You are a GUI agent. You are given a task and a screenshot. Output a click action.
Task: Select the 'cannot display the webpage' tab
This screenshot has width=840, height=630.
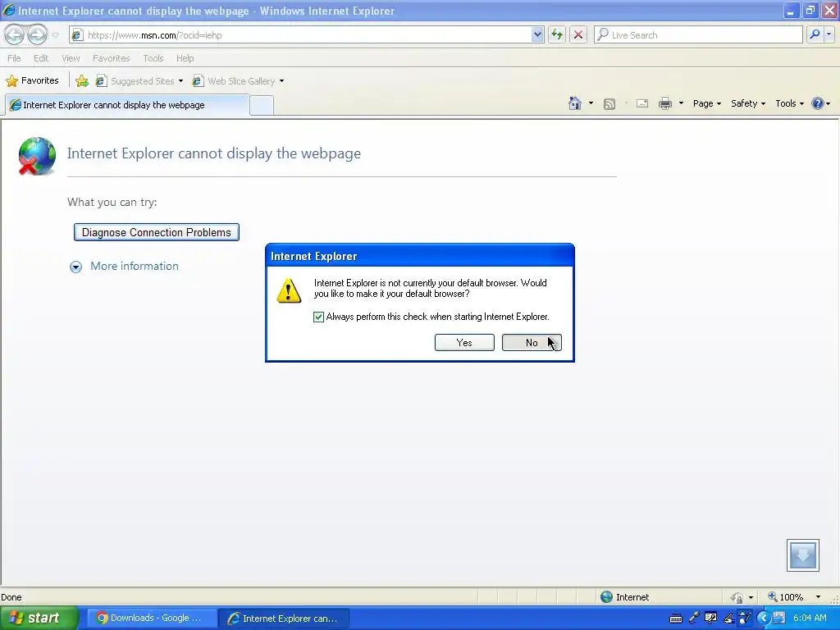coord(127,105)
